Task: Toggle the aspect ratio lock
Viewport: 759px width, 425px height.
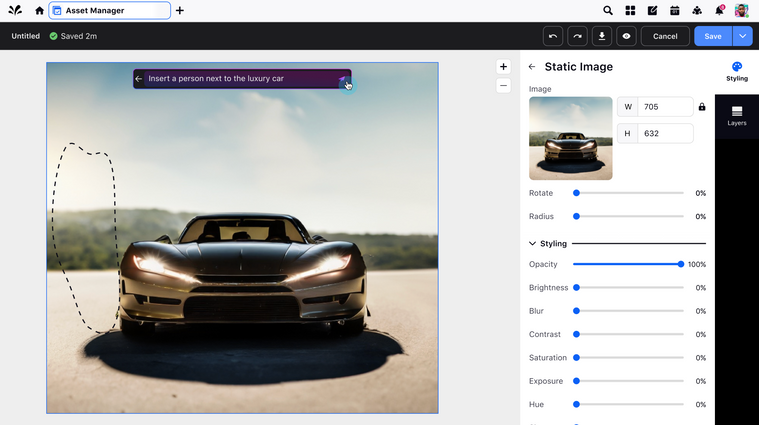Action: [x=702, y=107]
